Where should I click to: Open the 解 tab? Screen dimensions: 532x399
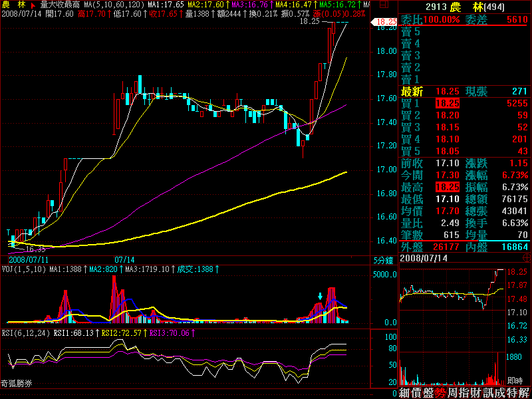coord(525,393)
